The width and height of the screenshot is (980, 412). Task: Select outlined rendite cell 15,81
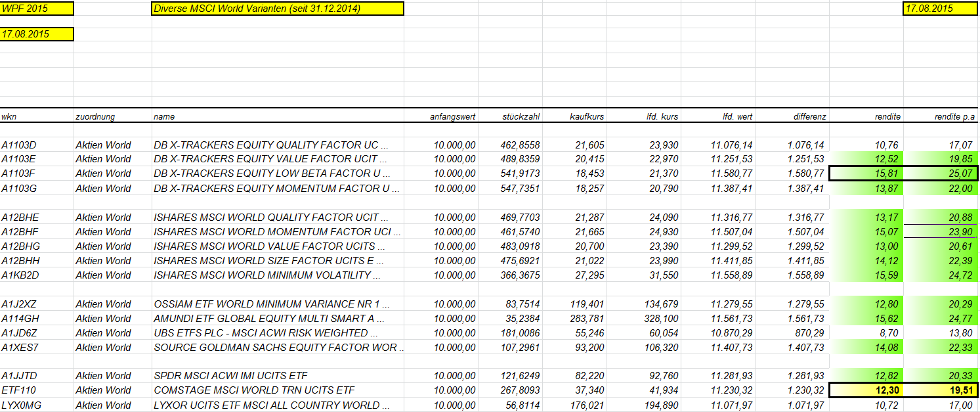coord(866,173)
